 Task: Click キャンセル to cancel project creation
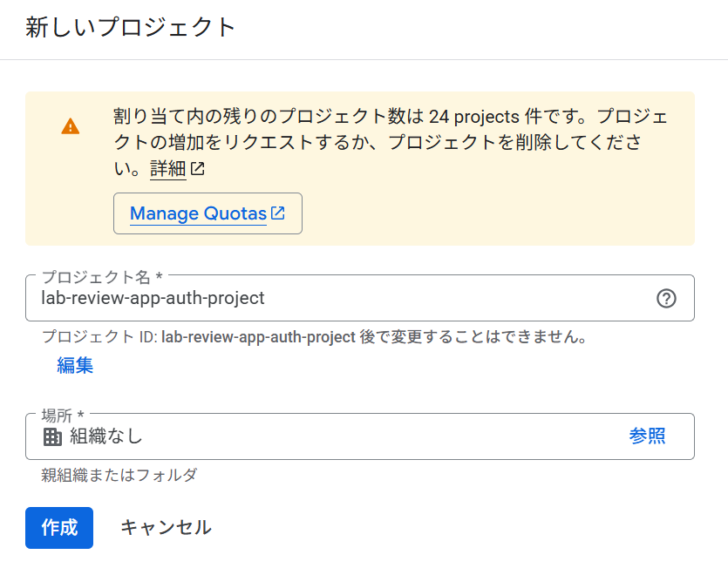166,528
